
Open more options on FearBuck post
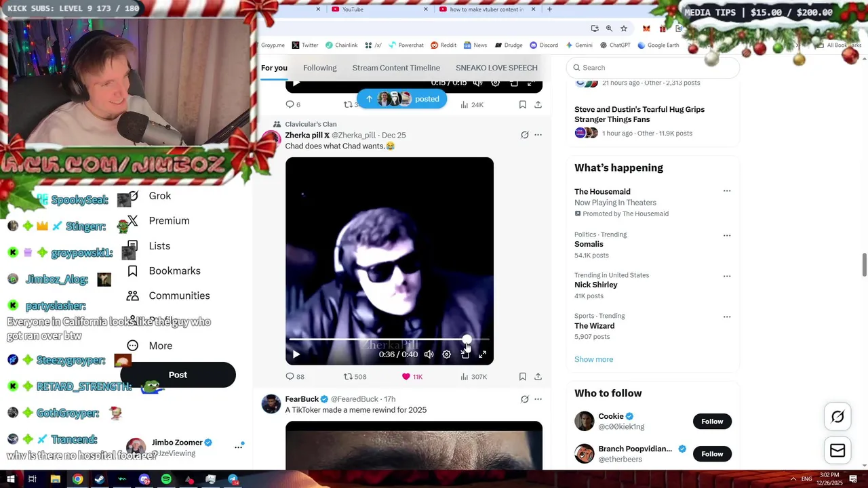538,399
